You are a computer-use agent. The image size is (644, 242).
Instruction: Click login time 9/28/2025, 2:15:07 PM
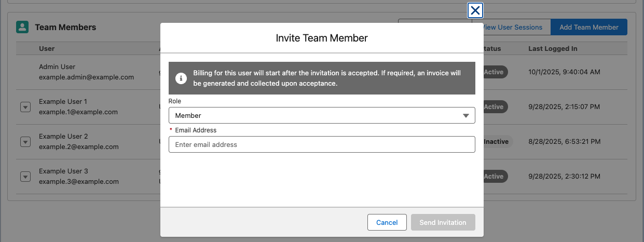pos(565,107)
